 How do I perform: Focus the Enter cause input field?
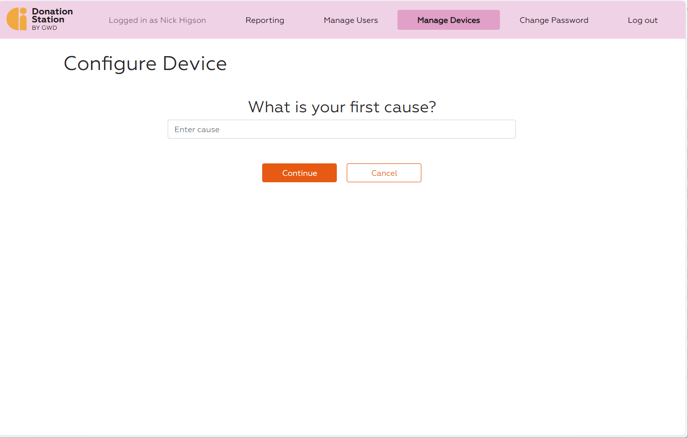[341, 129]
